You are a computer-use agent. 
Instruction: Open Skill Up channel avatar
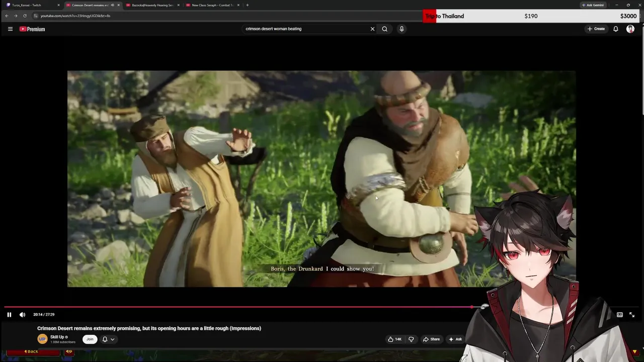click(42, 339)
